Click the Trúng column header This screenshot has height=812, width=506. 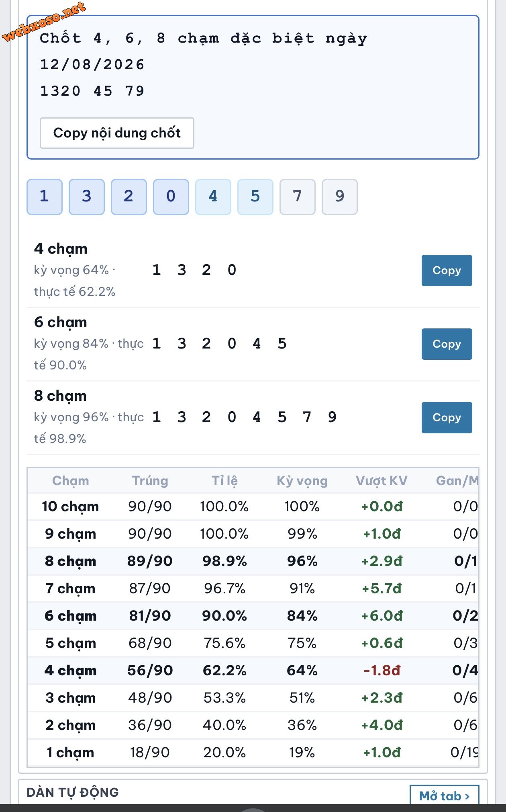150,481
